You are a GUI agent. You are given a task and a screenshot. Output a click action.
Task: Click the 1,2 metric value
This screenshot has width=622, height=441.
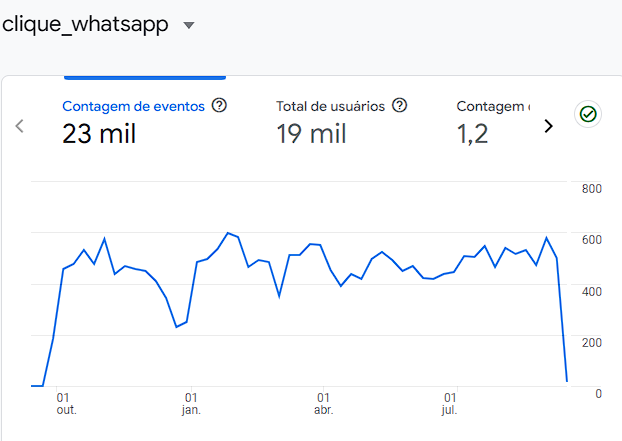473,134
